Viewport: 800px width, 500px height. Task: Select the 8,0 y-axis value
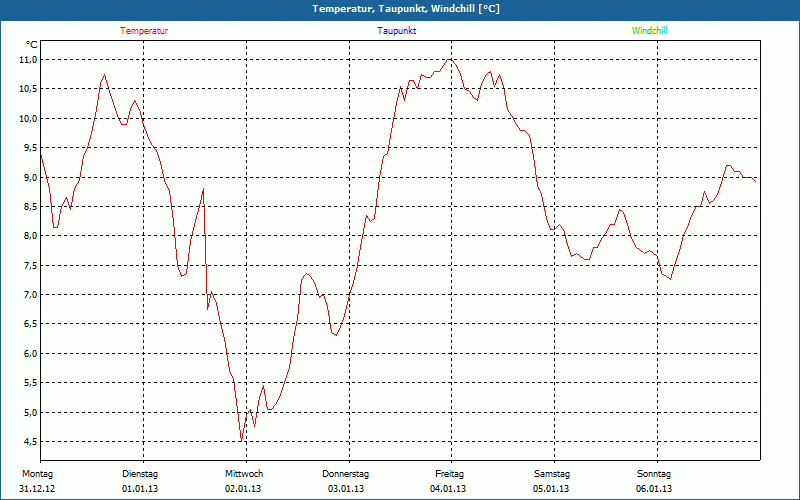point(31,236)
